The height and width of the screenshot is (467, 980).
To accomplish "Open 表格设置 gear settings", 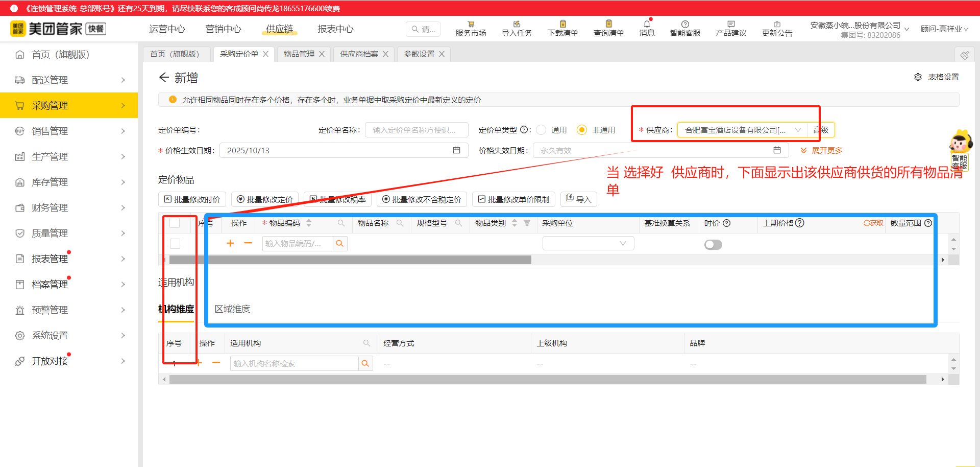I will [x=918, y=77].
